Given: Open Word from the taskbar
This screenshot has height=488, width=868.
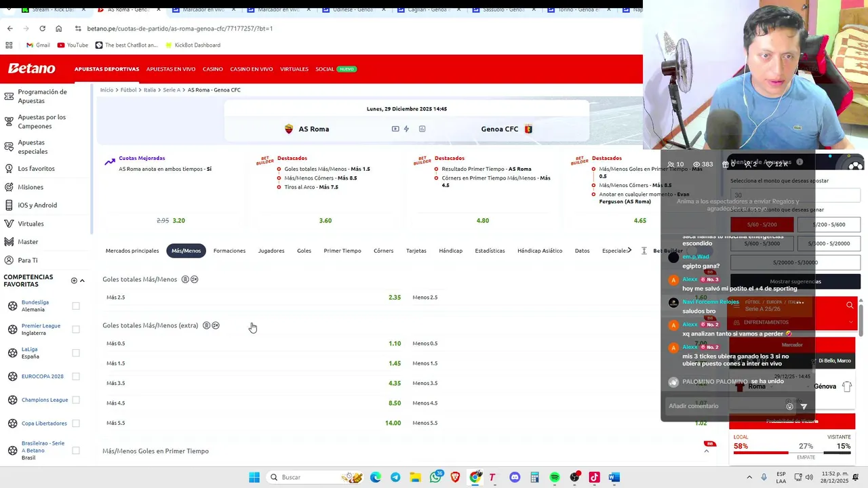Looking at the screenshot, I should click(x=614, y=477).
